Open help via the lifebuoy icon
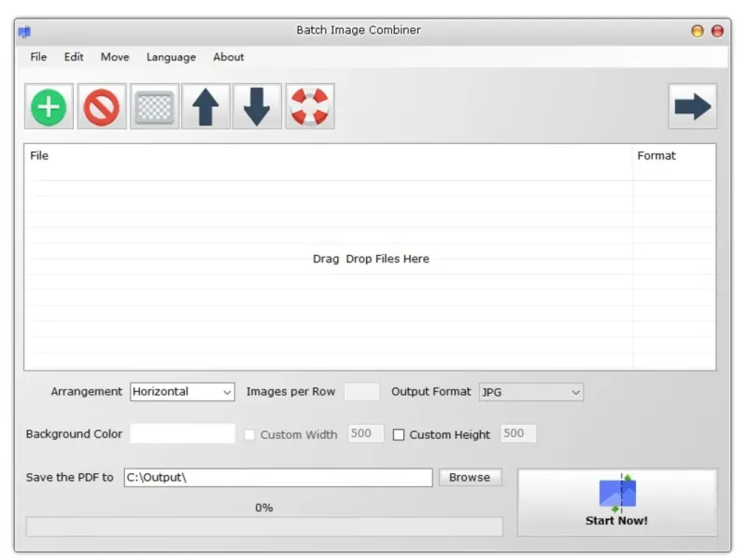This screenshot has width=747, height=560. (310, 106)
